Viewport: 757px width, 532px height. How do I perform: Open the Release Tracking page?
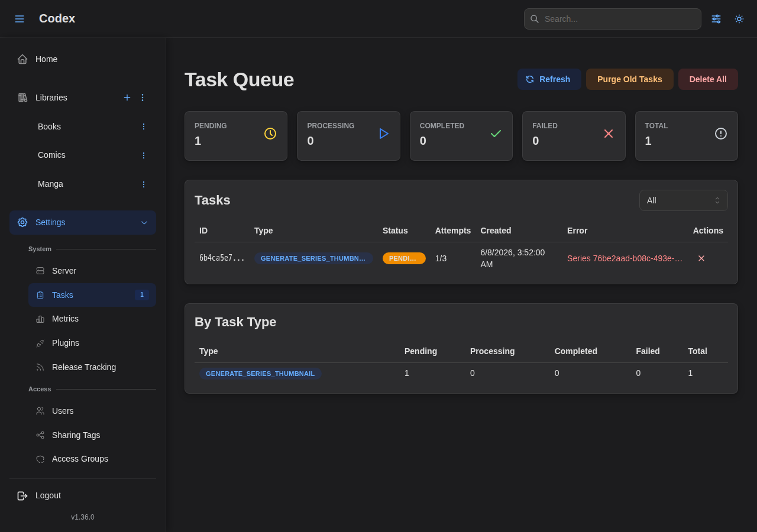(x=92, y=367)
